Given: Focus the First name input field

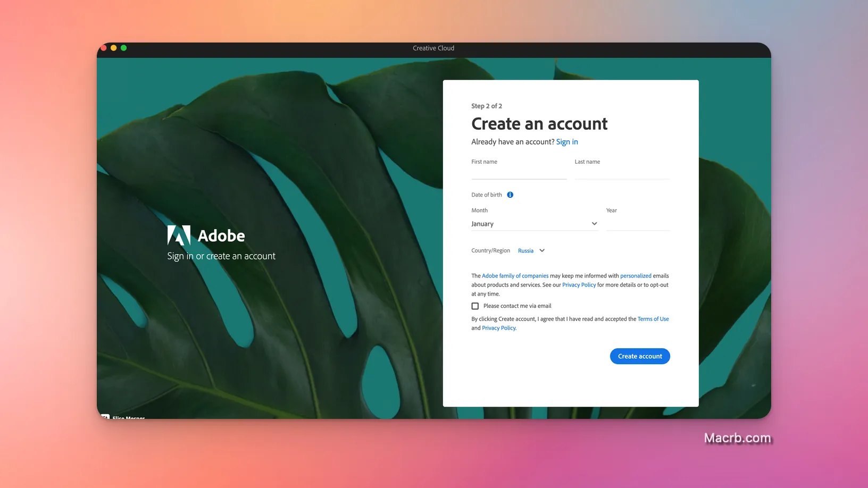Looking at the screenshot, I should click(519, 173).
